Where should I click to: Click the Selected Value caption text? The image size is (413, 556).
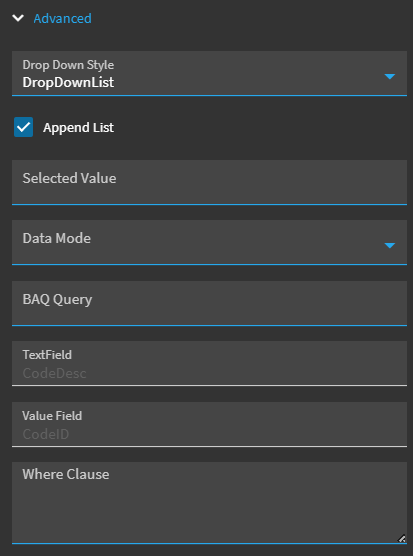click(69, 178)
